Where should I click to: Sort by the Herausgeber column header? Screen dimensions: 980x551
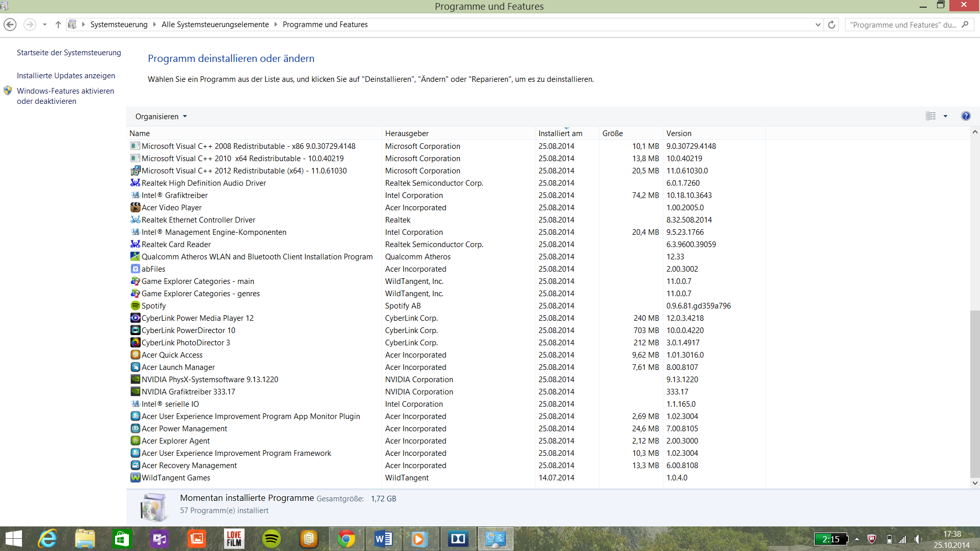(459, 133)
